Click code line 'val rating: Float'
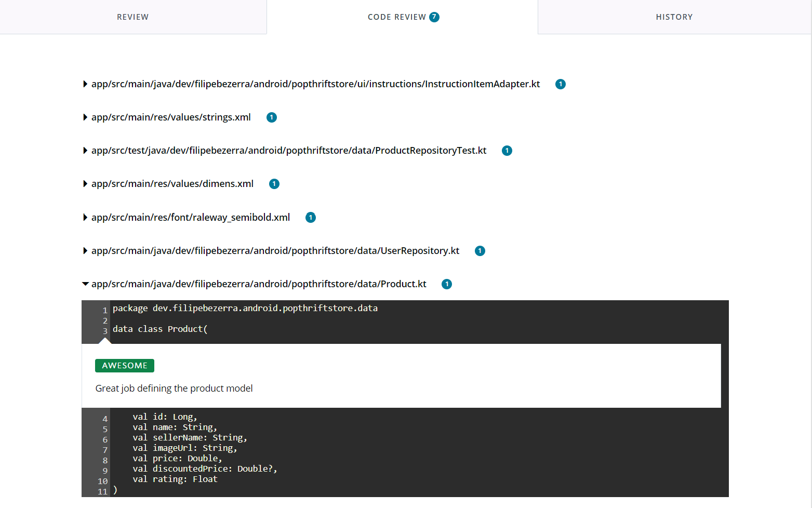The width and height of the screenshot is (812, 508). click(175, 479)
